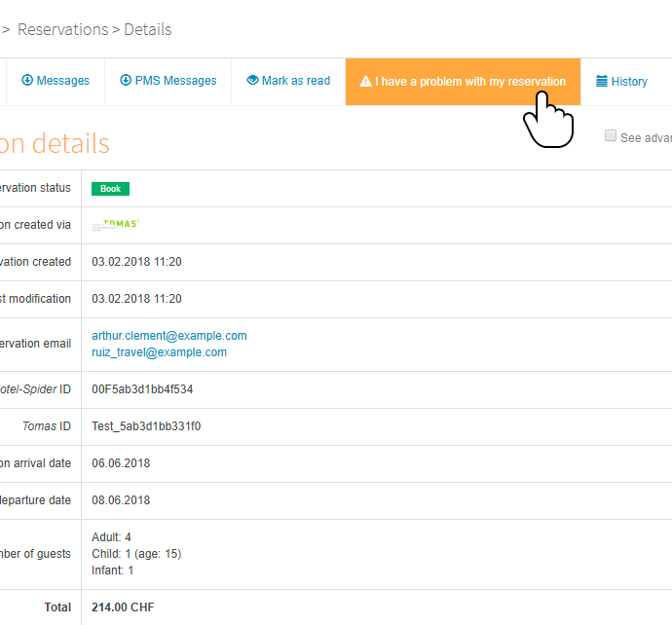This screenshot has height=625, width=672.
Task: Tick the See advanced checkbox
Action: (611, 136)
